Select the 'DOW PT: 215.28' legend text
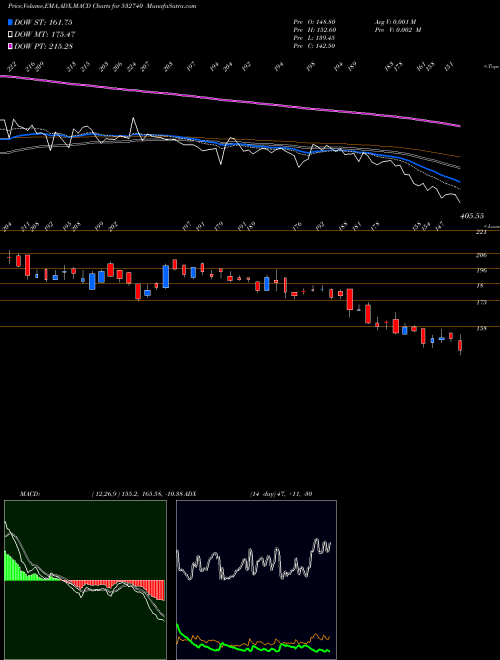This screenshot has width=500, height=660. tap(43, 46)
